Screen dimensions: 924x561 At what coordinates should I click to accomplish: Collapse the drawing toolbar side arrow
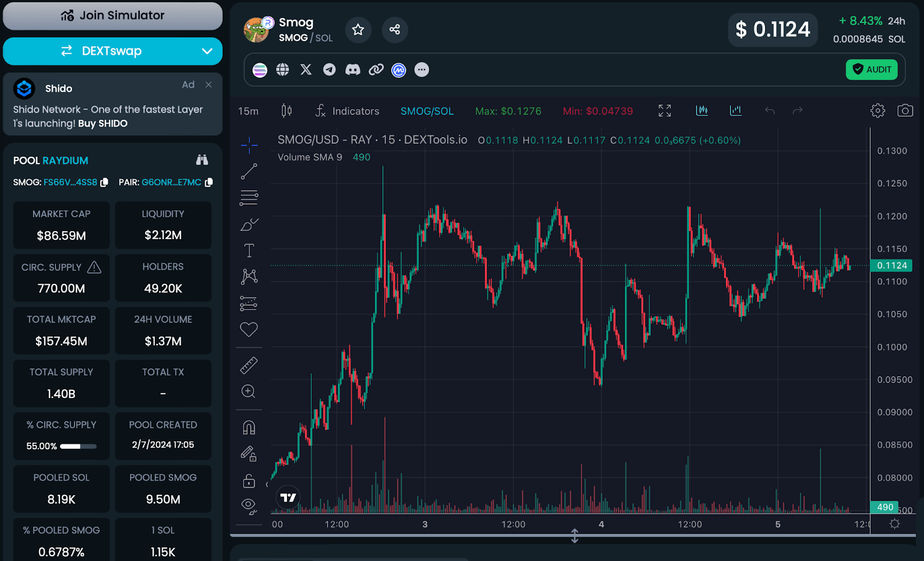click(267, 484)
